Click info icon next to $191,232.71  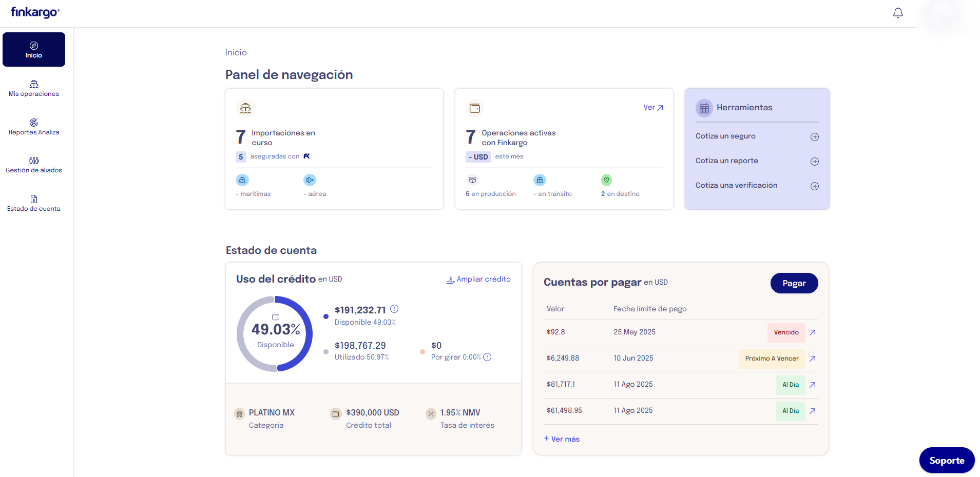[x=394, y=309]
